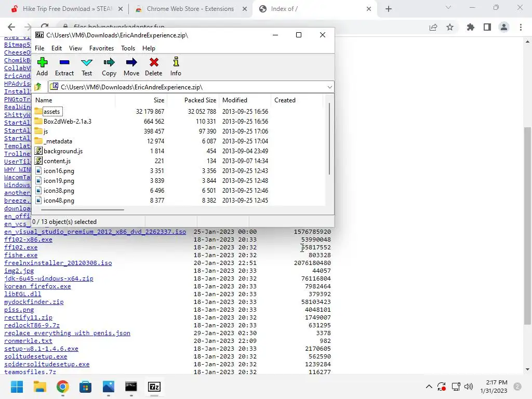This screenshot has height=399, width=532.
Task: Open Chrome tab search dropdown
Action: [448, 7]
